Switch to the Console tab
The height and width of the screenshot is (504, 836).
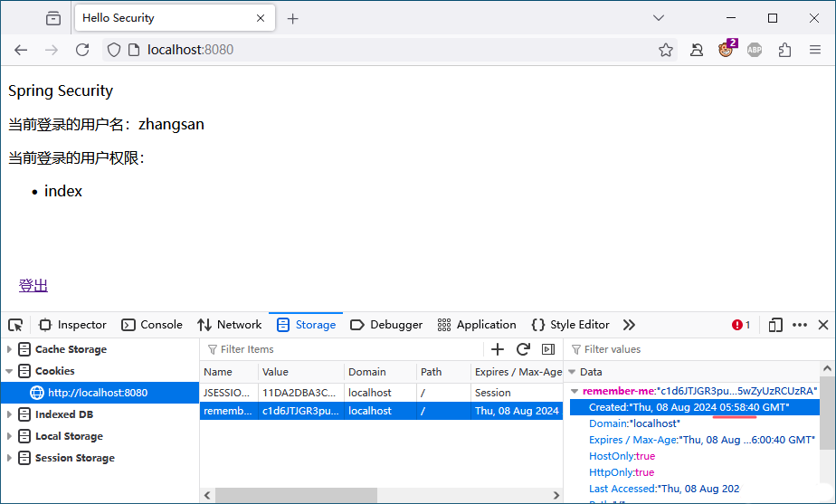[152, 325]
